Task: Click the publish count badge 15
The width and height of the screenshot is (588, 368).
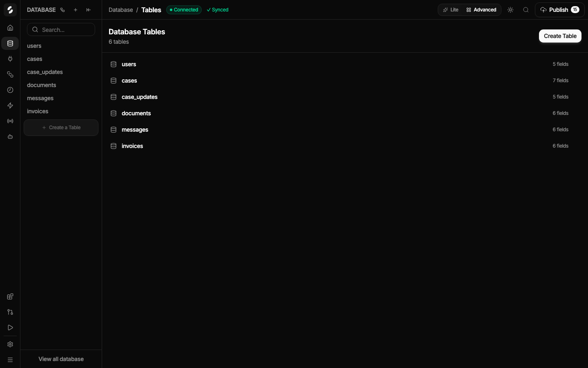Action: pos(575,10)
